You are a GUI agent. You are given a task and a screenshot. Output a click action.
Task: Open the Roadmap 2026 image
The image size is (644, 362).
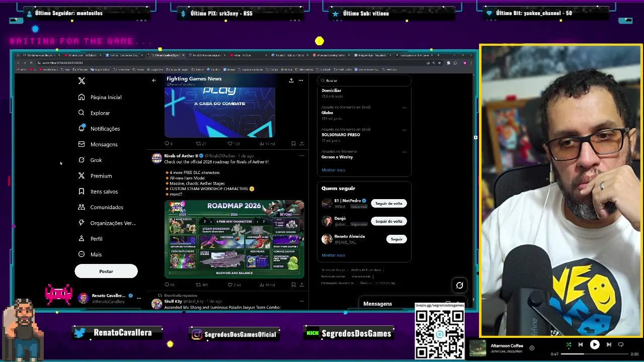click(234, 239)
